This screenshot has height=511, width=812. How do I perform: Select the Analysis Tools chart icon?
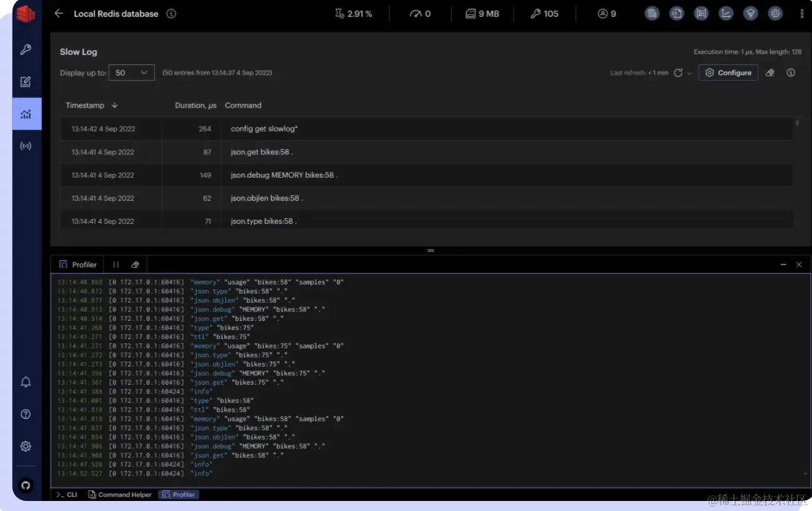[26, 114]
